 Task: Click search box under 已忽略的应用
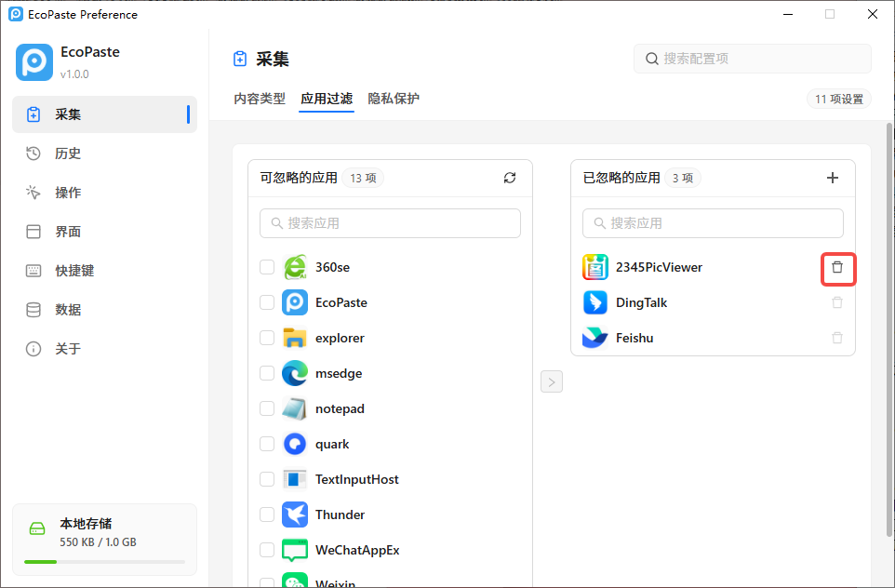(x=713, y=223)
